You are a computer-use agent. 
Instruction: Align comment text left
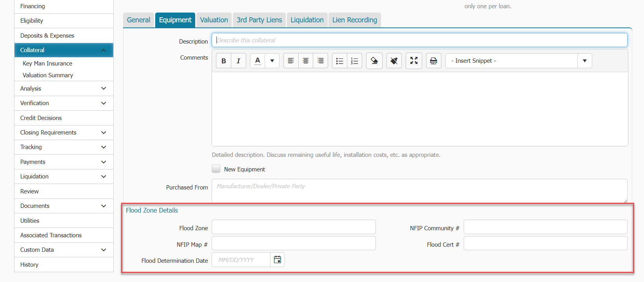(291, 61)
